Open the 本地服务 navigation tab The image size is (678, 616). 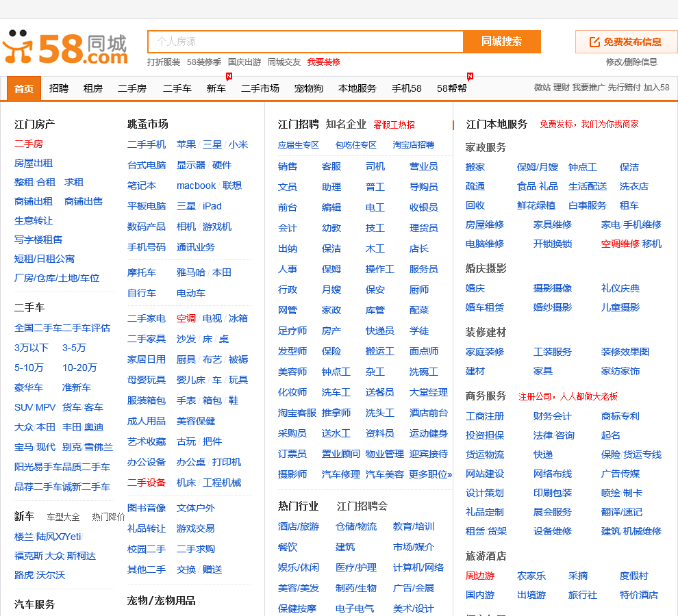(x=357, y=88)
